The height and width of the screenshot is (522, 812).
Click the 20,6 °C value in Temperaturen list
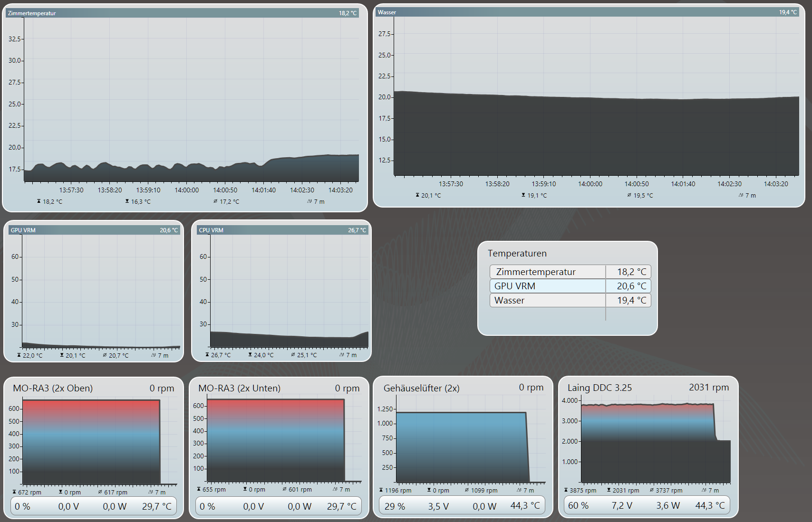click(x=632, y=286)
